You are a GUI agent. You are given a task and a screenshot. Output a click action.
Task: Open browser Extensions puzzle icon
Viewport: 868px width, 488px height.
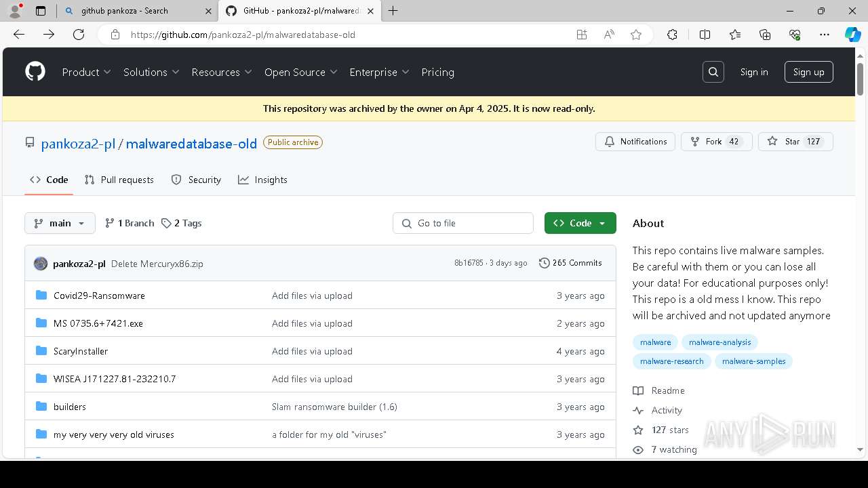point(672,35)
